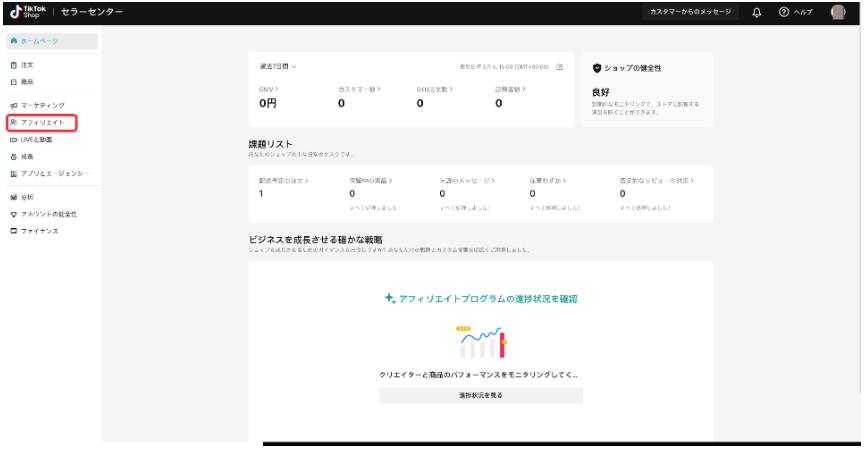Viewport: 866px width, 449px height.
Task: Click the 課題リスト heading
Action: point(271,144)
